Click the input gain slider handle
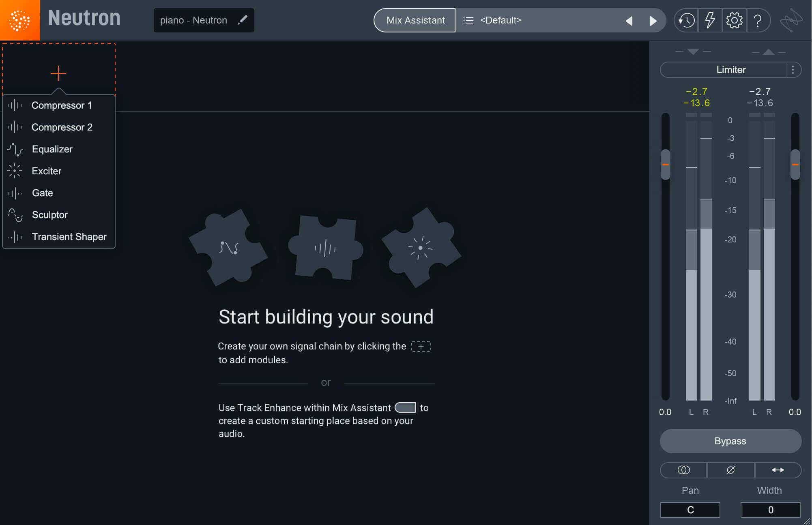 click(666, 165)
